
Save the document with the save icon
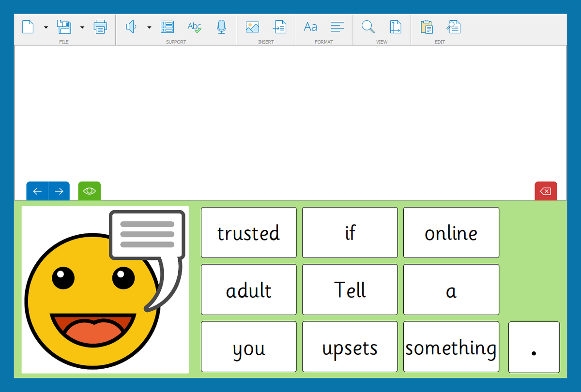click(64, 27)
